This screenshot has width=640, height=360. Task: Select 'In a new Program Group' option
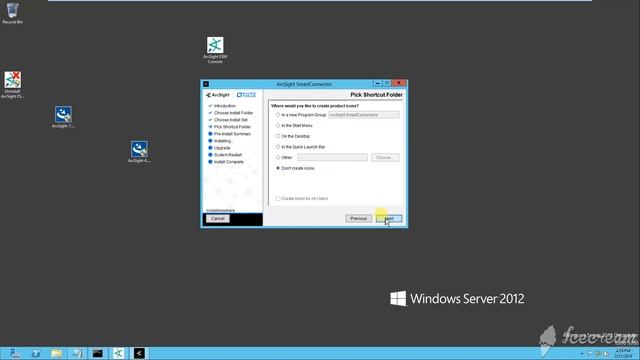point(278,115)
